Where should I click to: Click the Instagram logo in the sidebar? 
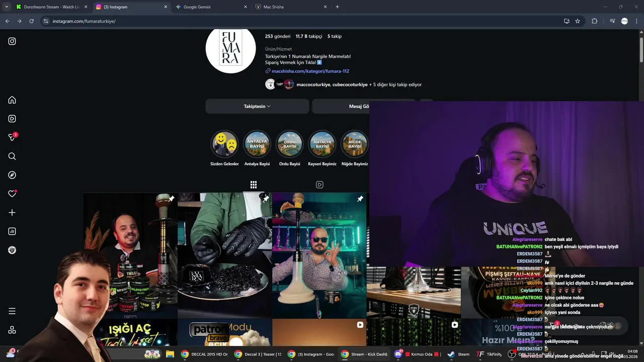coord(12,41)
